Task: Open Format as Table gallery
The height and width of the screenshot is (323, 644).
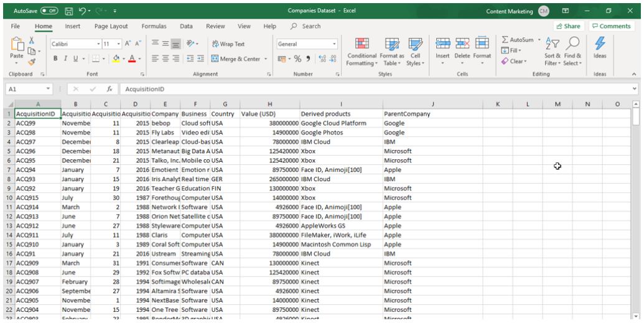Action: (392, 52)
